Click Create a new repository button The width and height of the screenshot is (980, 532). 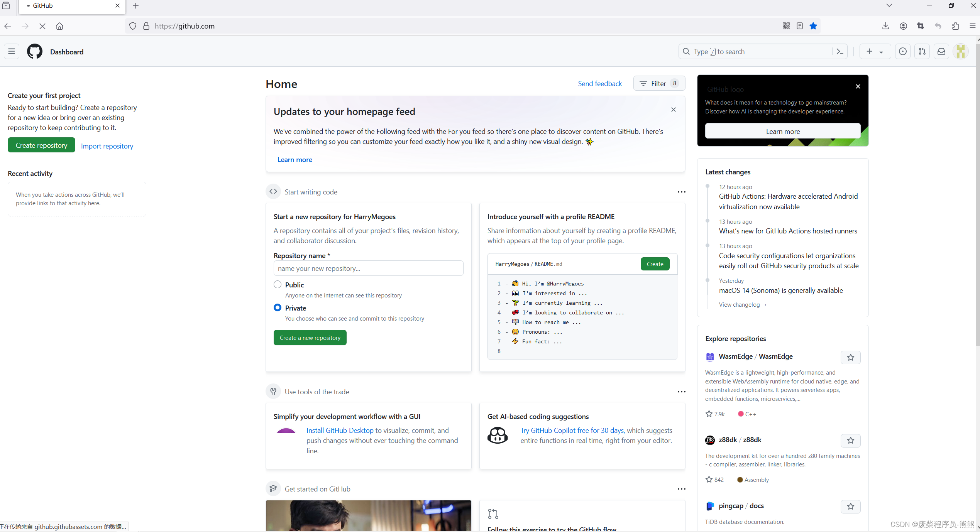[x=310, y=338]
